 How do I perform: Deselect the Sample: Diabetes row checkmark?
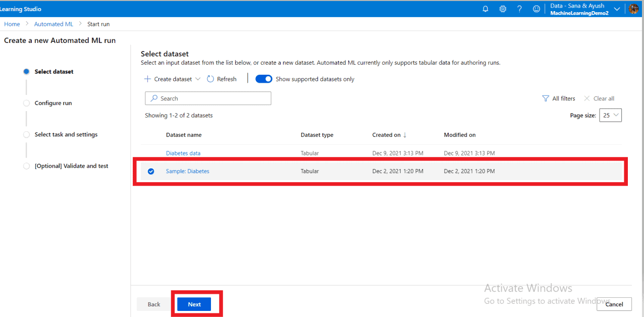151,171
